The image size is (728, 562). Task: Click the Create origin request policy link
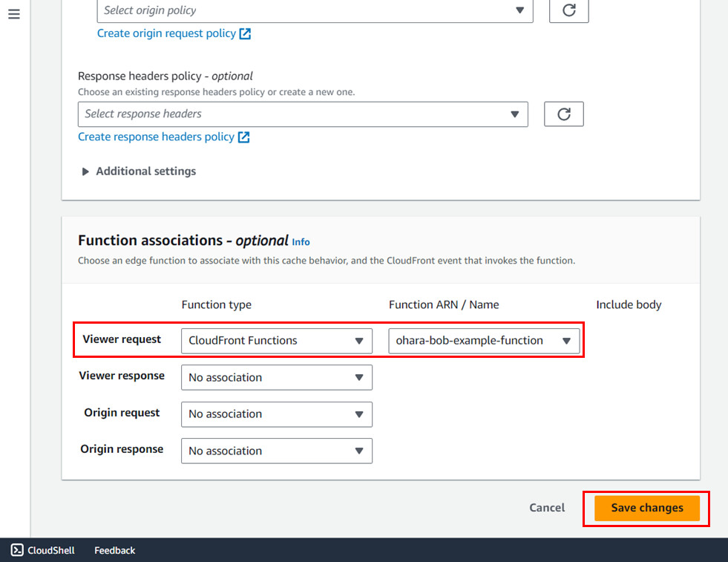(166, 33)
